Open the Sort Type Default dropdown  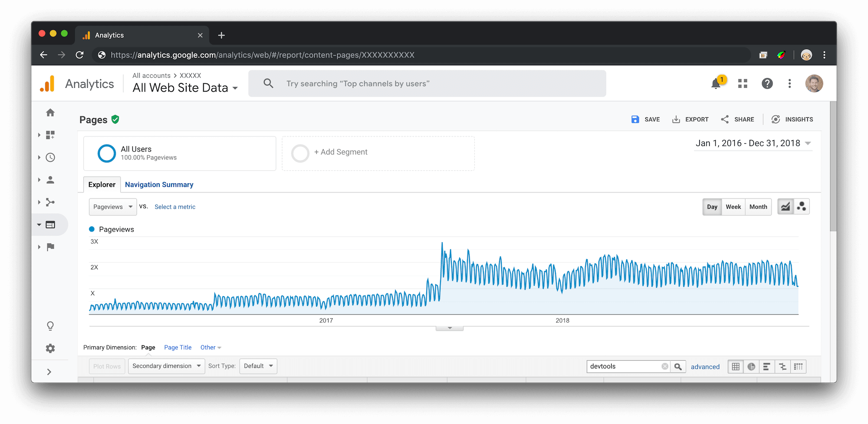click(x=258, y=366)
